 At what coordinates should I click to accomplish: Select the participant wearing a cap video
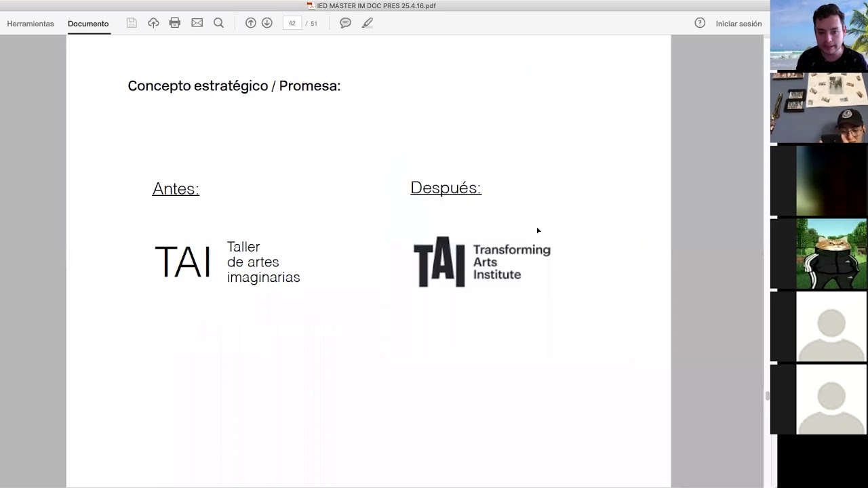pyautogui.click(x=819, y=108)
